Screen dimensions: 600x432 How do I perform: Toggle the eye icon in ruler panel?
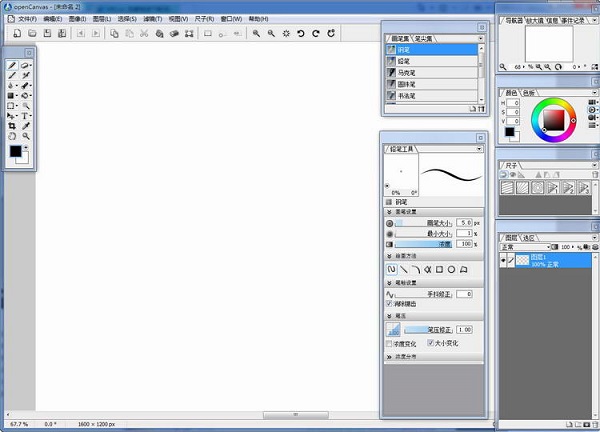[x=513, y=174]
